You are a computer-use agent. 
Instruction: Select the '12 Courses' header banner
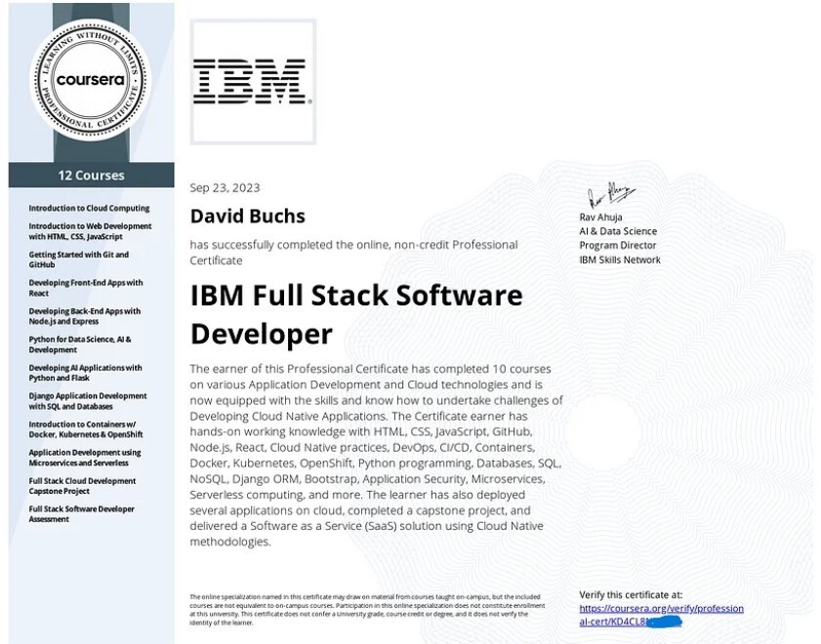click(93, 175)
